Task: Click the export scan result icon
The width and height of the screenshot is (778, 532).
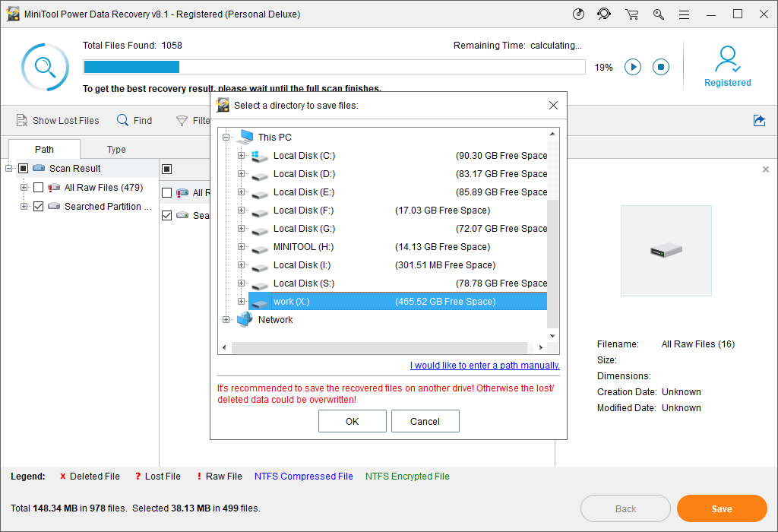Action: coord(759,121)
